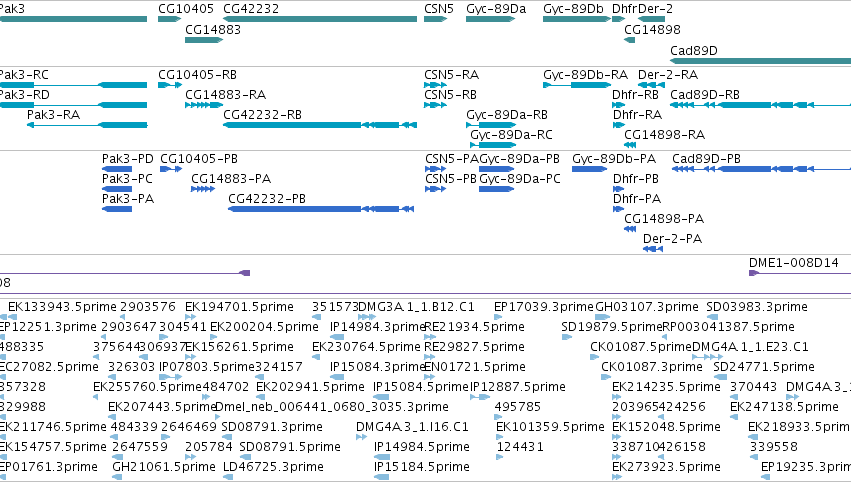Select EST IP12887.5prime
The image size is (851, 482).
517,387
